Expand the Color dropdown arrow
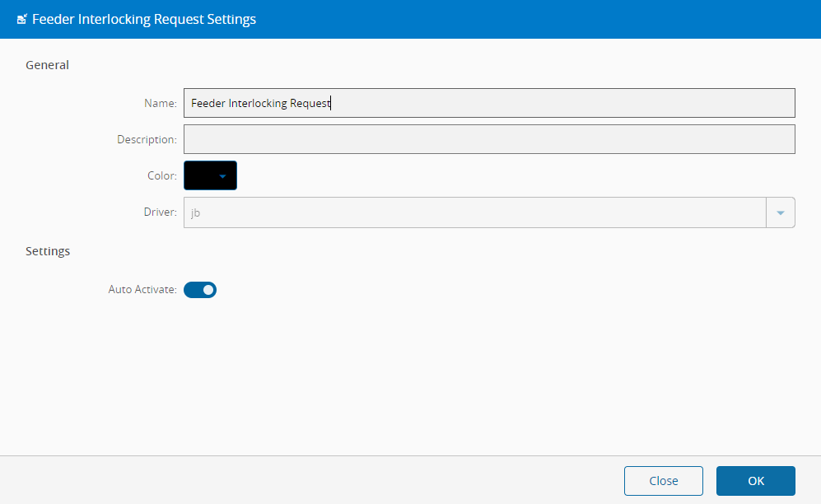This screenshot has width=821, height=504. pyautogui.click(x=222, y=175)
